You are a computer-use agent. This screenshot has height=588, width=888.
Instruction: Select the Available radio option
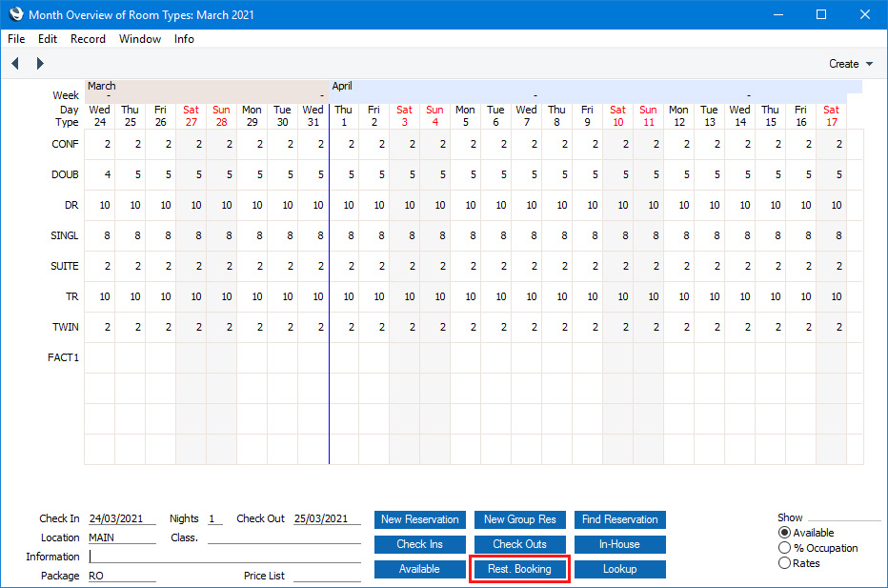click(784, 533)
